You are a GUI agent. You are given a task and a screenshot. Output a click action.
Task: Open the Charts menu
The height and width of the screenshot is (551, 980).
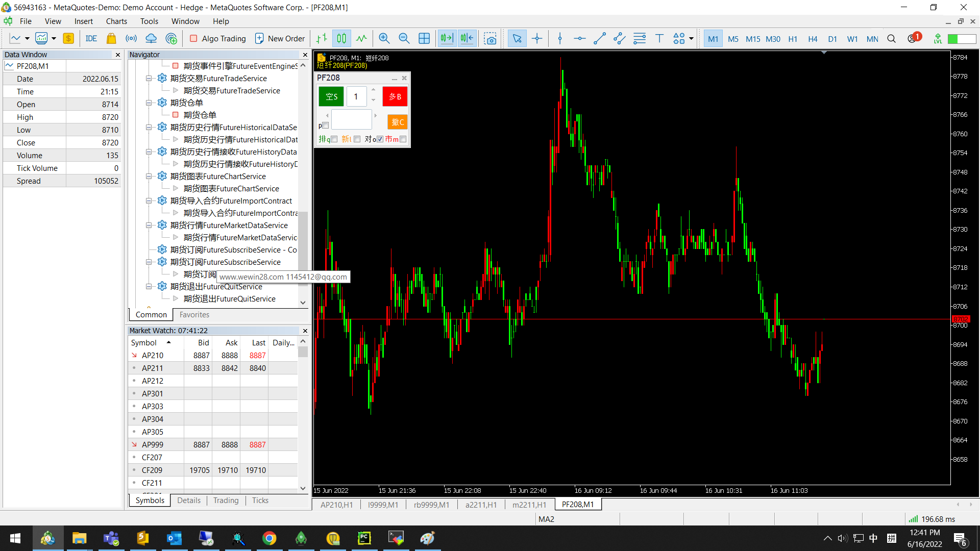pyautogui.click(x=116, y=21)
